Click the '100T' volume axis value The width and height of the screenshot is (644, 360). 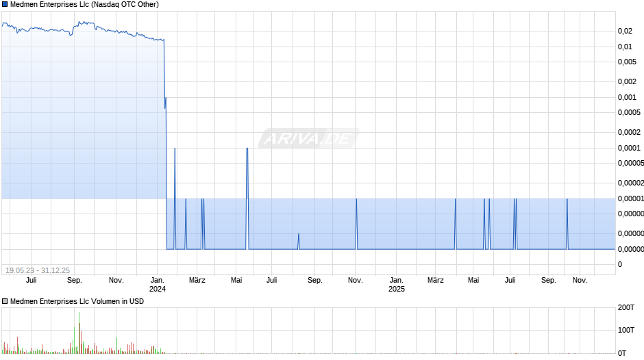tap(626, 330)
